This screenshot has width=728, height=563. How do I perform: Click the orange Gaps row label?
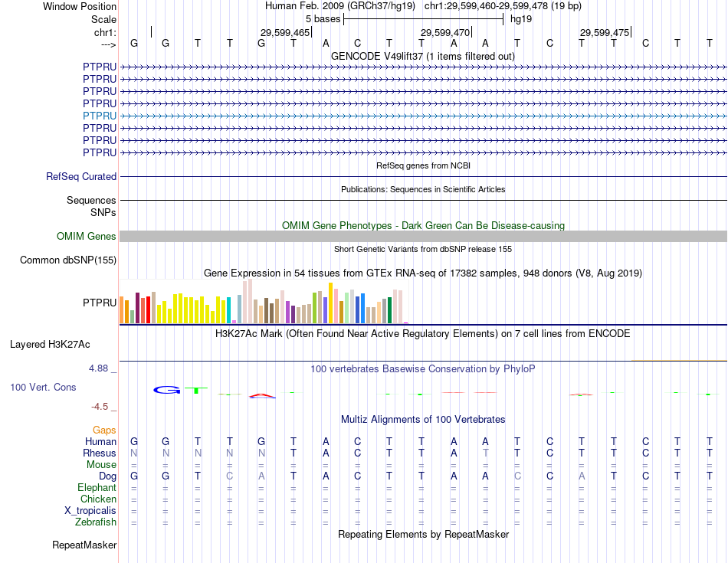(x=104, y=430)
